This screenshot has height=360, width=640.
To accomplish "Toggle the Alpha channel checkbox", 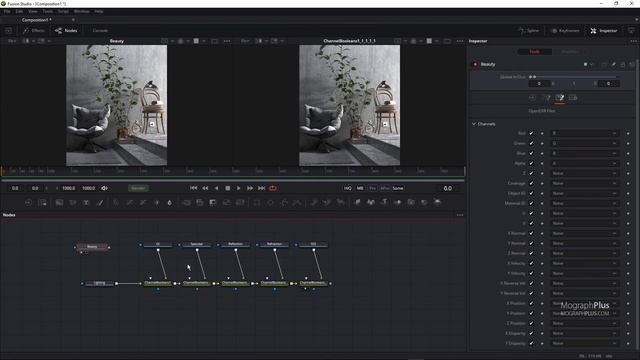I will pos(531,163).
